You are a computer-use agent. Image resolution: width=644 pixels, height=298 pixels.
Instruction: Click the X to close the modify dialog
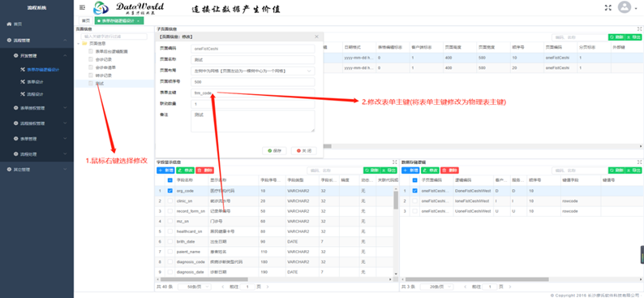316,37
